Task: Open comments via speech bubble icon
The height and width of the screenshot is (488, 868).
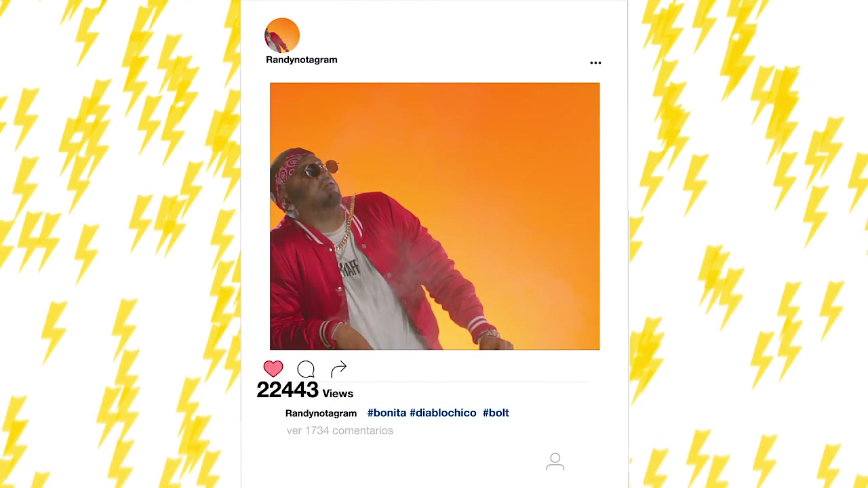Action: (306, 369)
